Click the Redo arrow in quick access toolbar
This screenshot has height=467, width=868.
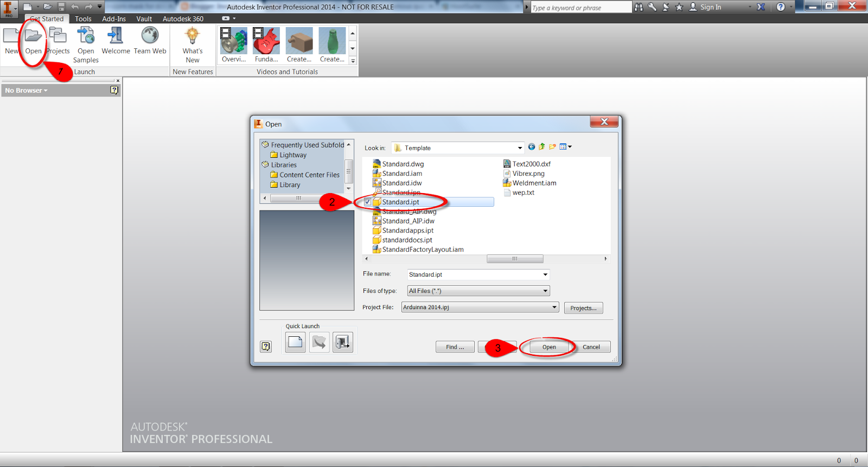click(x=88, y=7)
